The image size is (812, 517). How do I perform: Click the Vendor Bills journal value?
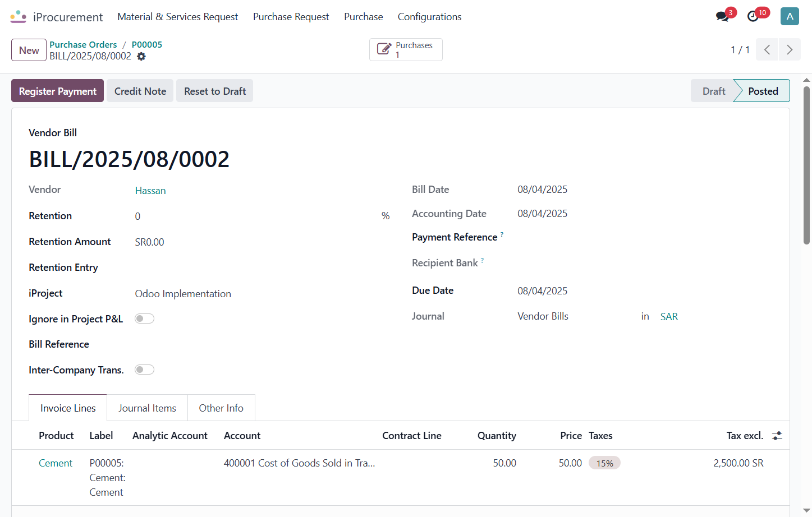tap(543, 316)
